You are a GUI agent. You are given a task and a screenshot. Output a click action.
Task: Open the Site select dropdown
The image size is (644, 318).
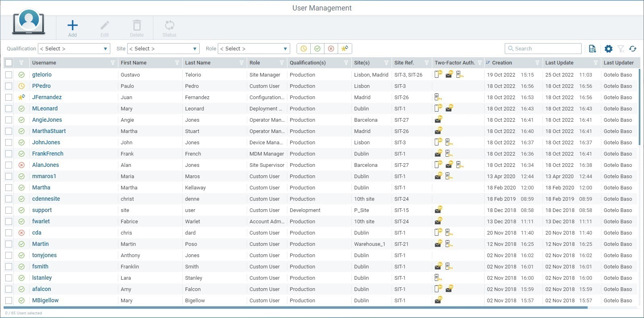pyautogui.click(x=163, y=48)
